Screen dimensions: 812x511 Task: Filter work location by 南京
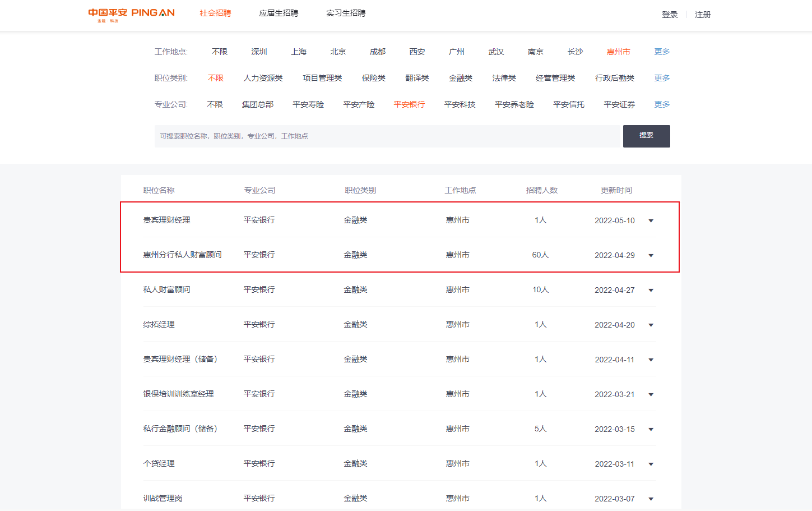[536, 52]
